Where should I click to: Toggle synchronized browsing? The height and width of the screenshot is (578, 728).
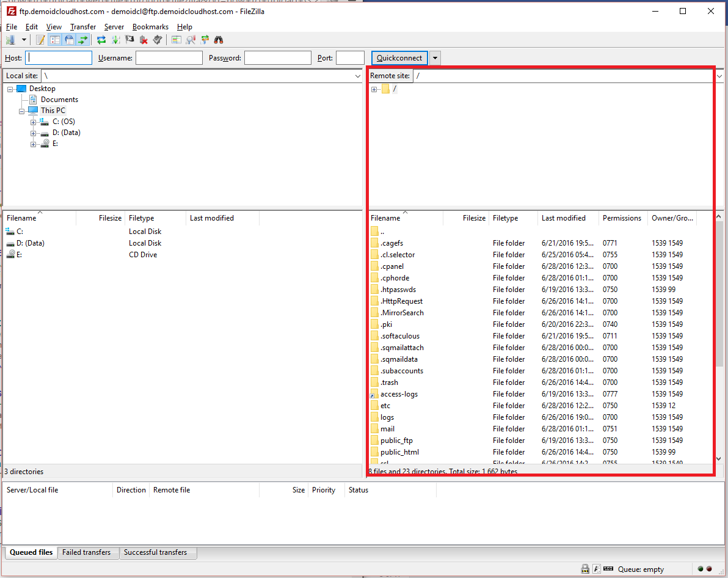click(204, 39)
